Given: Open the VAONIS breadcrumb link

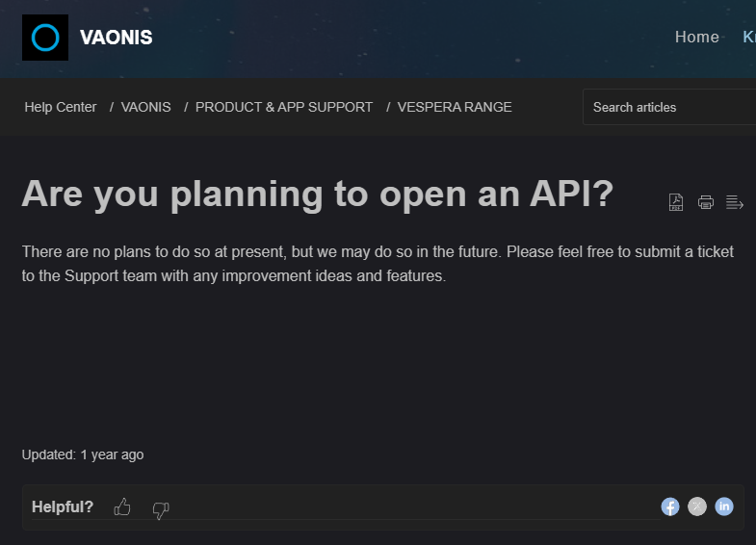Looking at the screenshot, I should pos(146,107).
